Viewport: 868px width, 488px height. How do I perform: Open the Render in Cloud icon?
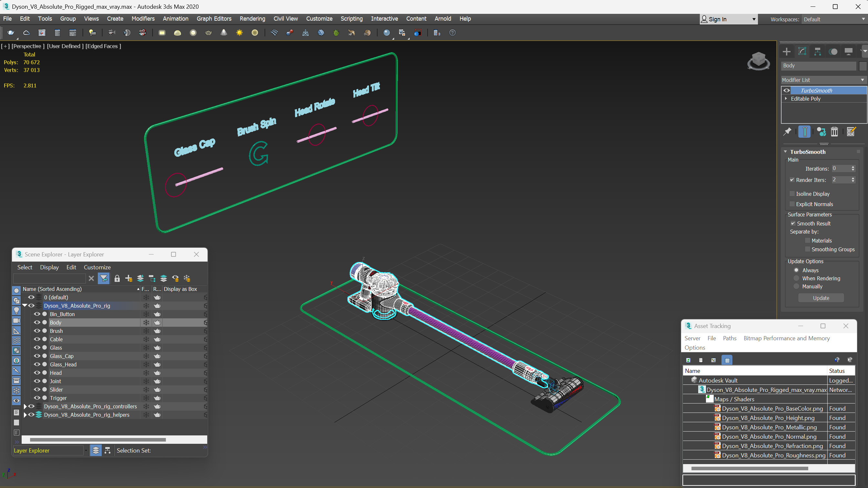[26, 33]
